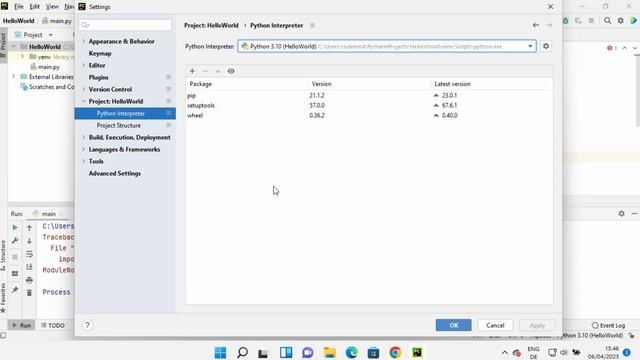Click the Run panel gear options icon
This screenshot has width=640, height=360.
click(x=621, y=213)
